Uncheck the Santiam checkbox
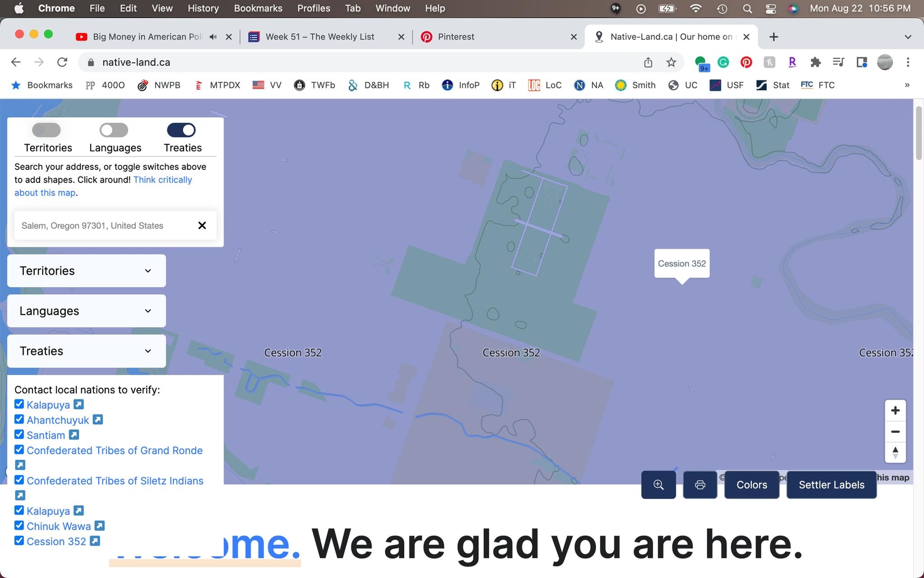Viewport: 924px width, 578px height. point(19,434)
